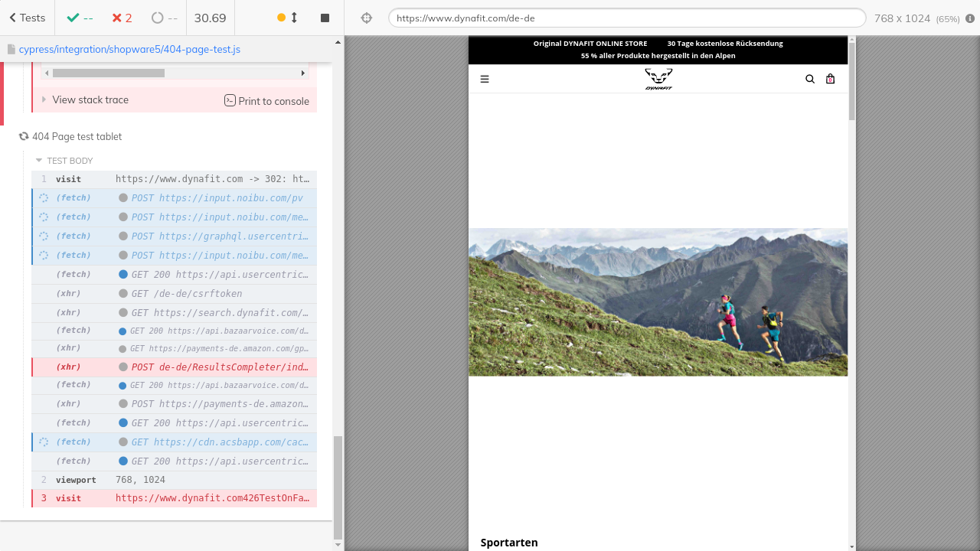The image size is (980, 551).
Task: Click the search magnifier on Dynafit site
Action: (x=810, y=79)
